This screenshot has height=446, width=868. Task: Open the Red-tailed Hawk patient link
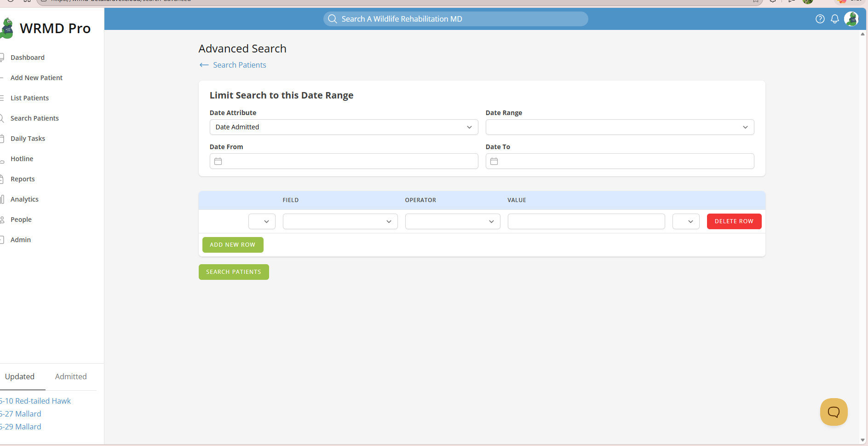(x=35, y=401)
